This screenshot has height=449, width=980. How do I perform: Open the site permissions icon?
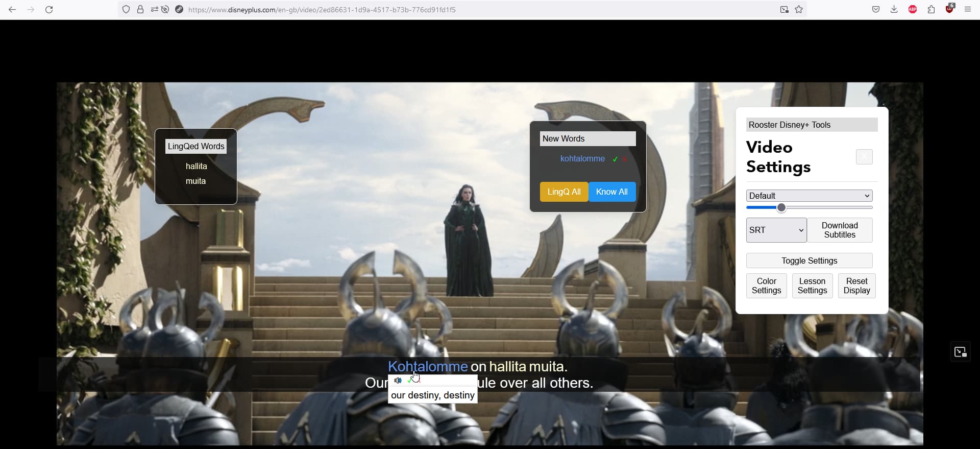click(x=154, y=10)
